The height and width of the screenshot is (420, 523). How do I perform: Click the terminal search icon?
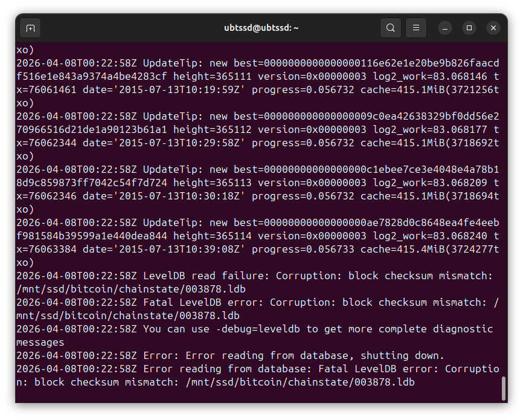[x=391, y=28]
